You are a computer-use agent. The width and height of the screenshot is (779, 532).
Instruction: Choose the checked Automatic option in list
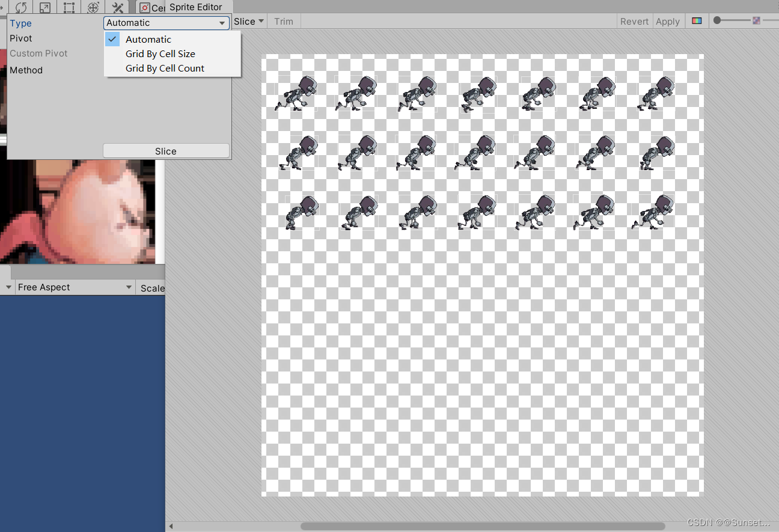[173, 40]
